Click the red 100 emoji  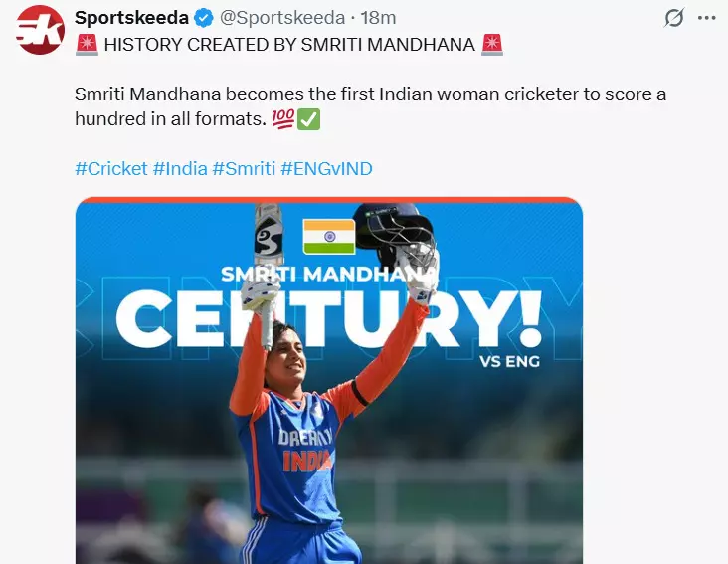click(x=283, y=120)
